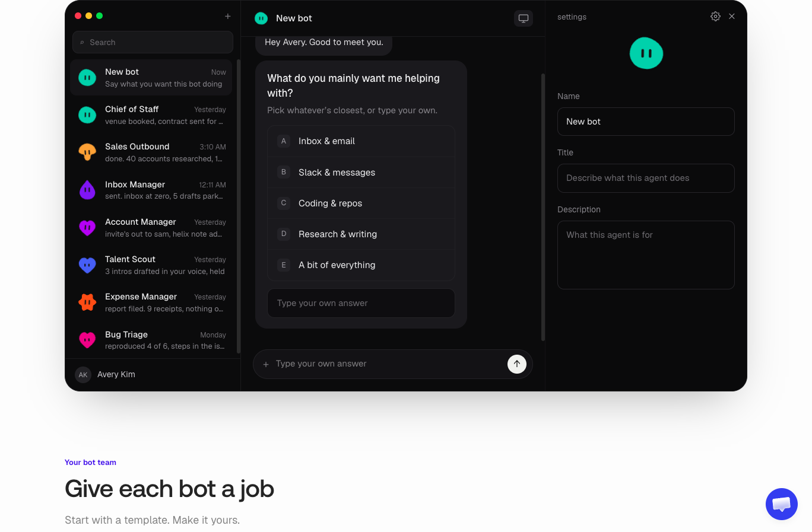The image size is (812, 532).
Task: Click the send arrow button
Action: [517, 364]
